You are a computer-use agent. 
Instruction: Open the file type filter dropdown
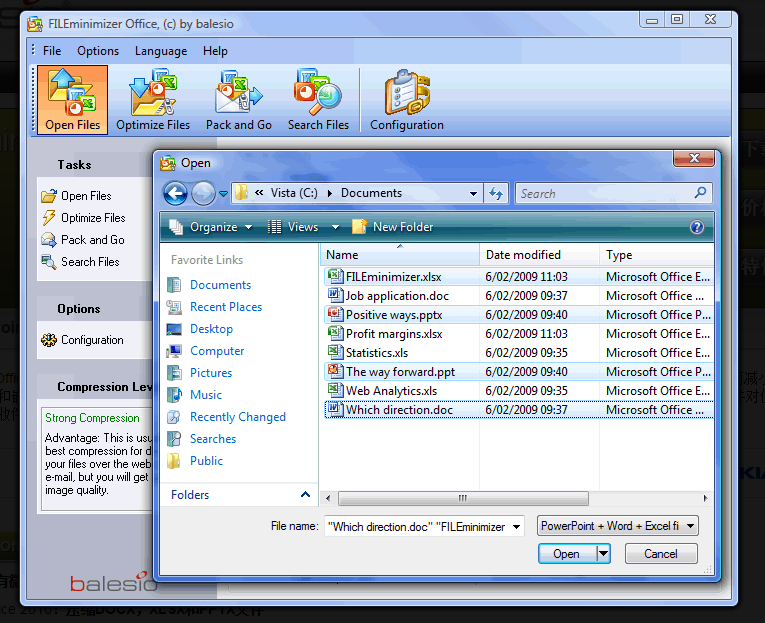tap(618, 526)
